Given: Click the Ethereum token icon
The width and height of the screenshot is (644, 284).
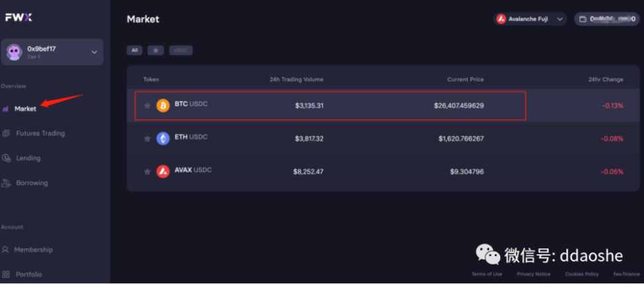Looking at the screenshot, I should [163, 138].
